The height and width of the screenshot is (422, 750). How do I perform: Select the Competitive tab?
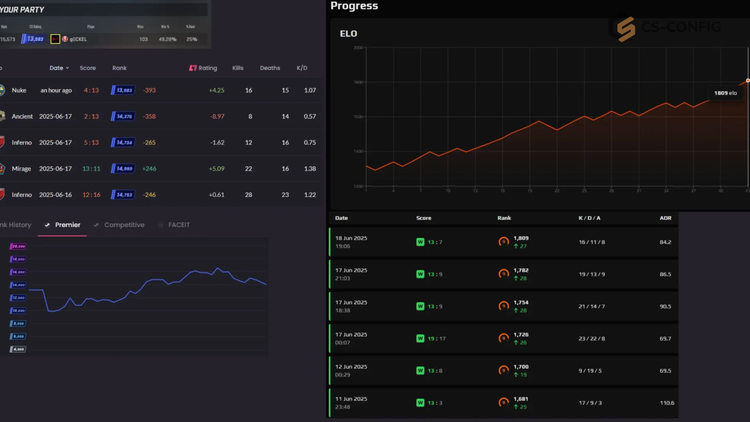tap(124, 225)
